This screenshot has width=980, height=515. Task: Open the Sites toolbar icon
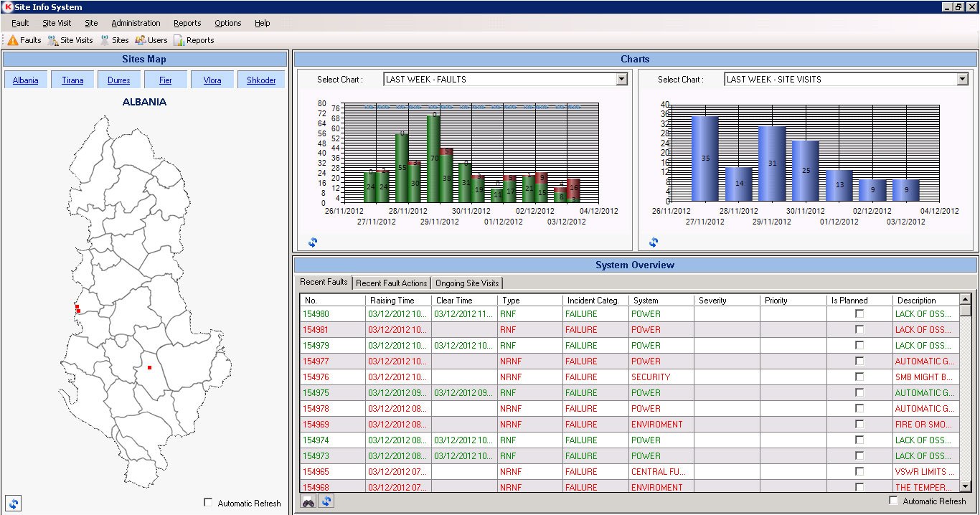tap(105, 40)
